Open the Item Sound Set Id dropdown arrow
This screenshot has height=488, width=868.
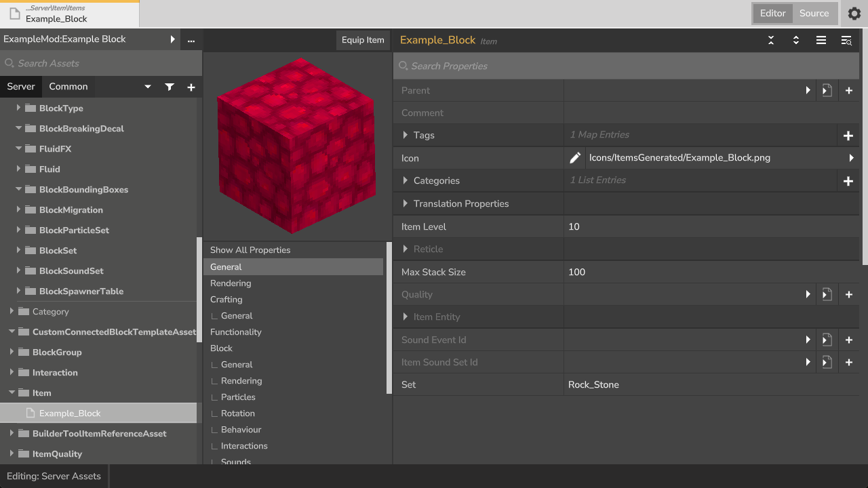(808, 362)
